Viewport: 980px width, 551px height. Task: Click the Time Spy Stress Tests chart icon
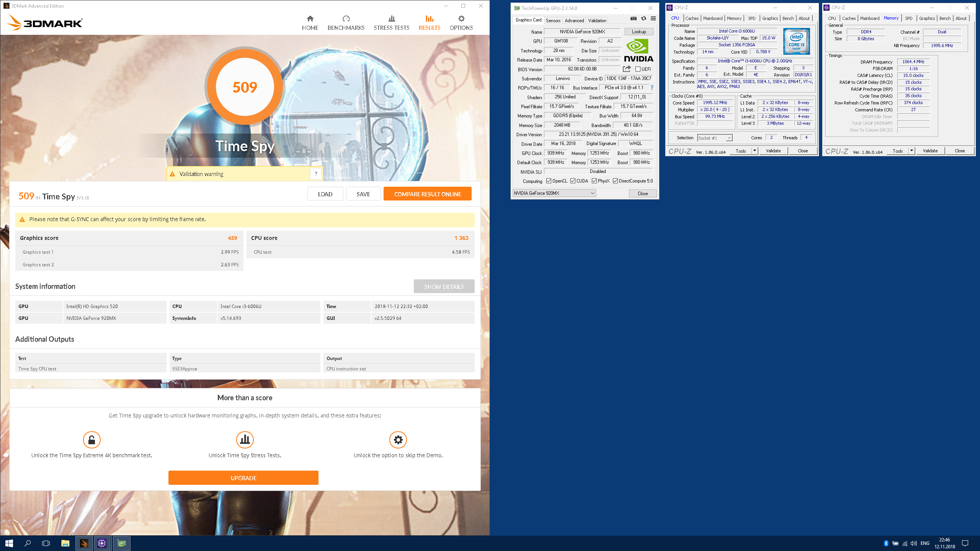(x=245, y=440)
